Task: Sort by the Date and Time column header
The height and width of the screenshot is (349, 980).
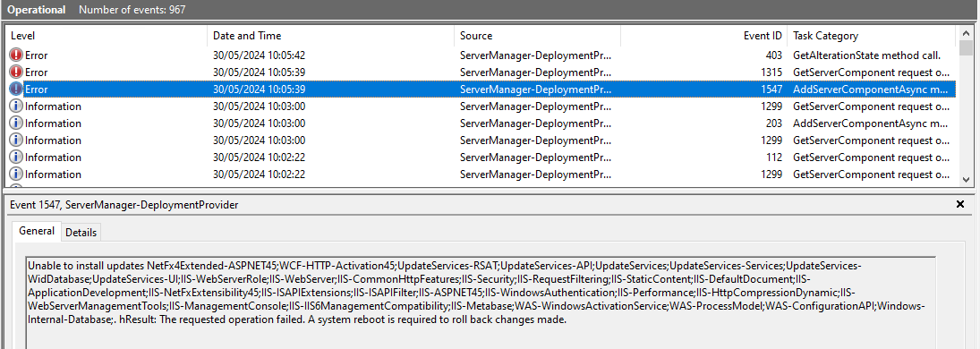Action: tap(330, 36)
